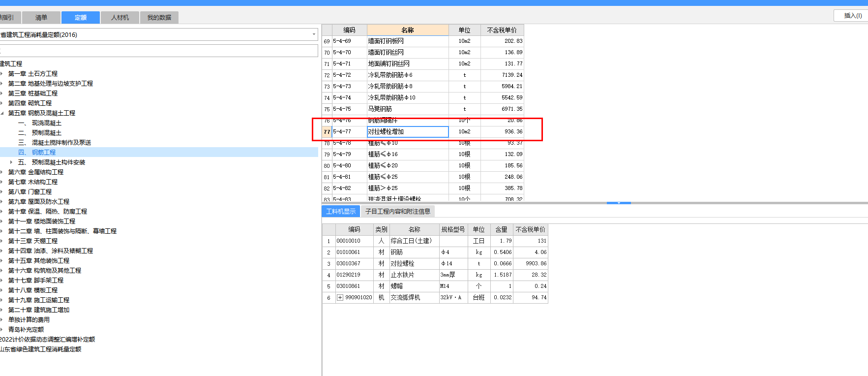Select 第二十章 建筑施工增加

39,310
